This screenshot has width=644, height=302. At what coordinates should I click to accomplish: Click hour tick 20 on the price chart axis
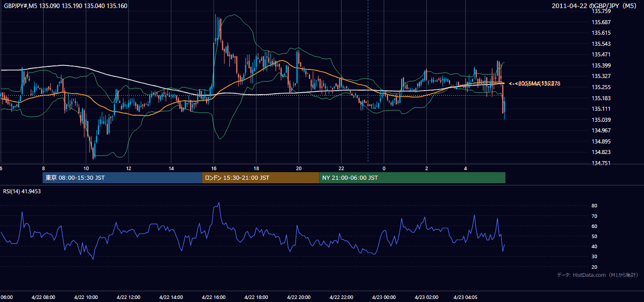point(299,168)
